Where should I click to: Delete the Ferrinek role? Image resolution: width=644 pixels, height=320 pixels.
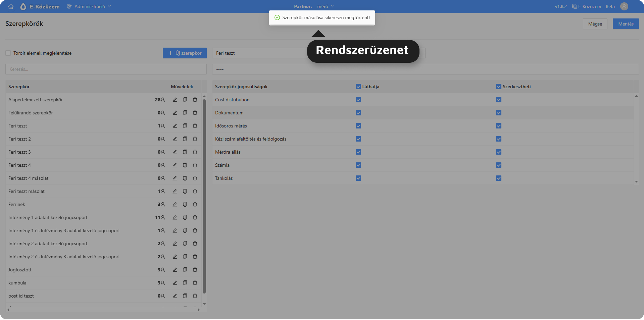(x=195, y=204)
